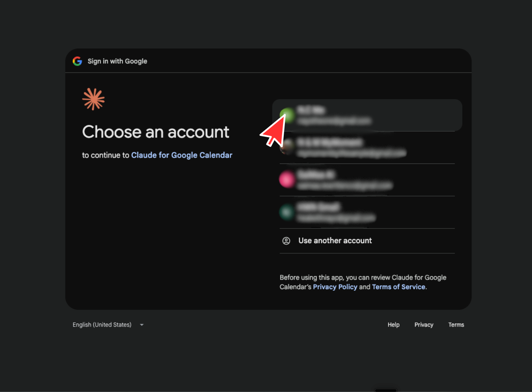Click the language dropdown arrow
The image size is (532, 392).
tap(141, 325)
